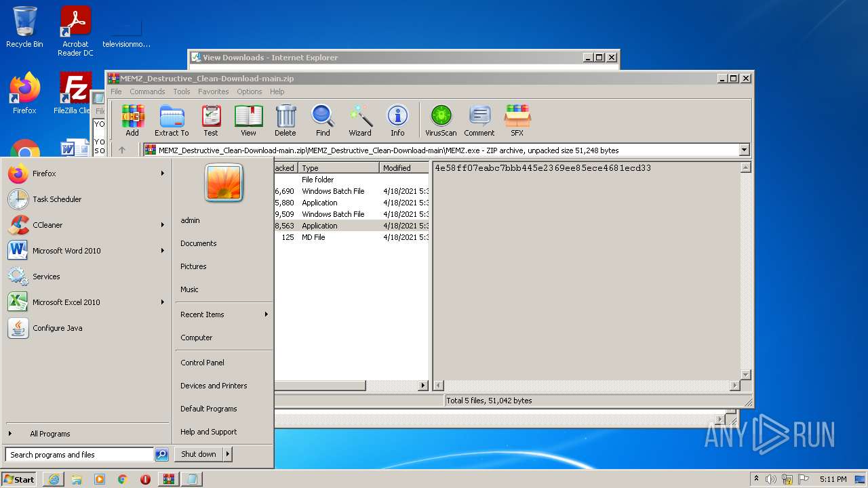Screen dimensions: 868x488
Task: Open Default Programs from Start menu
Action: (209, 409)
